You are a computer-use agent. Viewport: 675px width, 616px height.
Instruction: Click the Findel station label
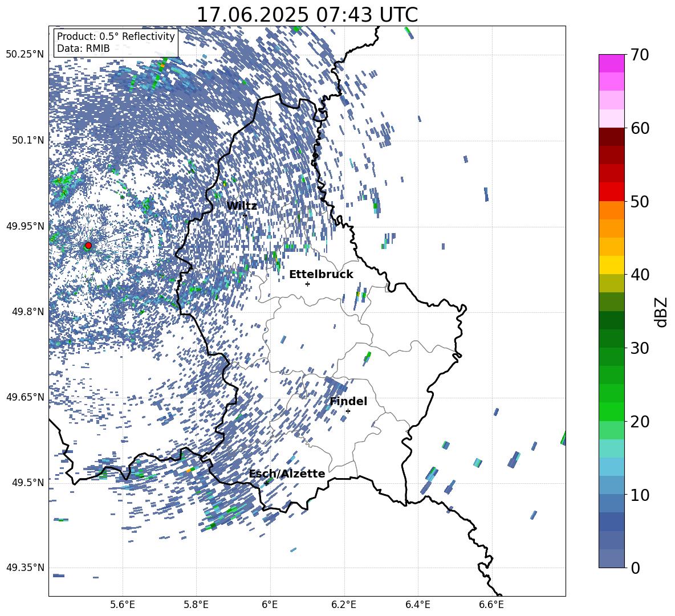click(348, 401)
